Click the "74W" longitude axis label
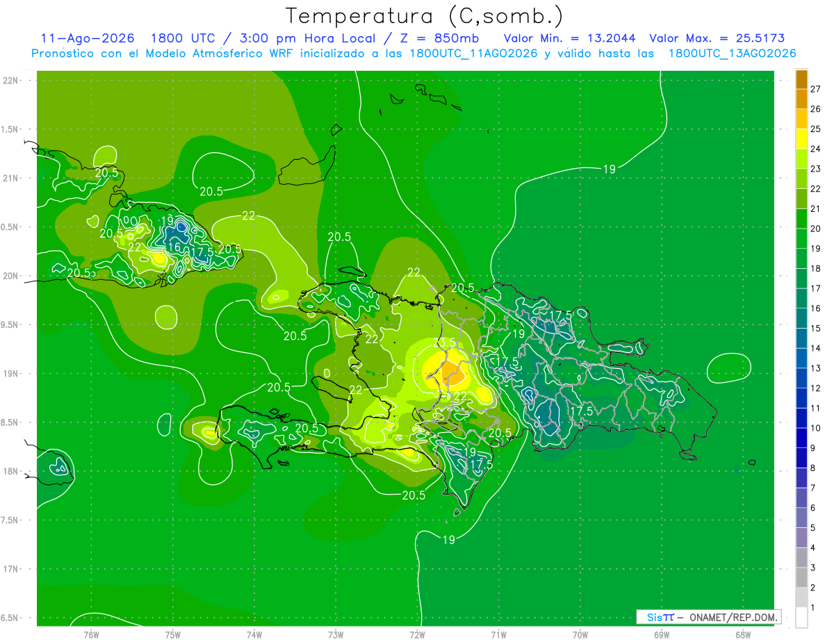Screen dimensions: 834x644 (x=254, y=635)
